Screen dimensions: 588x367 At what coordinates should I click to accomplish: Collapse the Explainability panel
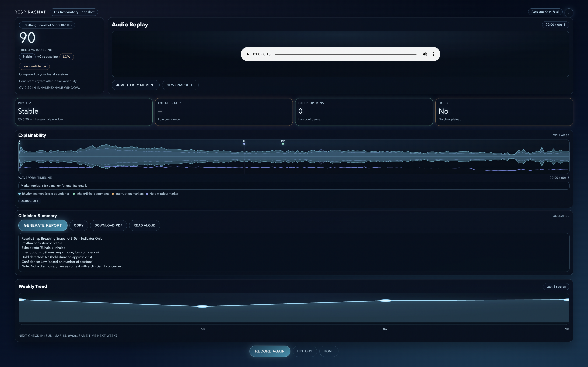pos(561,135)
